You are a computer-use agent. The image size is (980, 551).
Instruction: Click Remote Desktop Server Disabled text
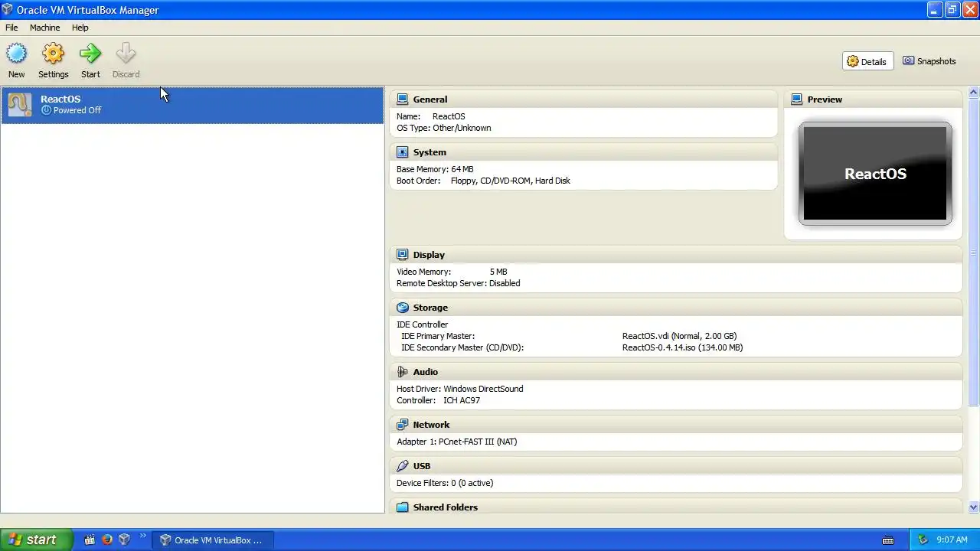coord(458,283)
